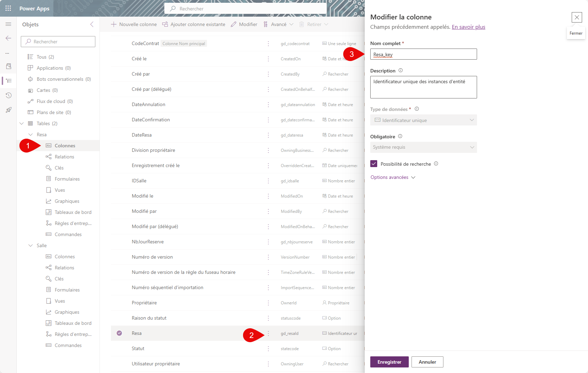Image resolution: width=588 pixels, height=373 pixels.
Task: Focus the top Rechercher search bar
Action: click(245, 8)
